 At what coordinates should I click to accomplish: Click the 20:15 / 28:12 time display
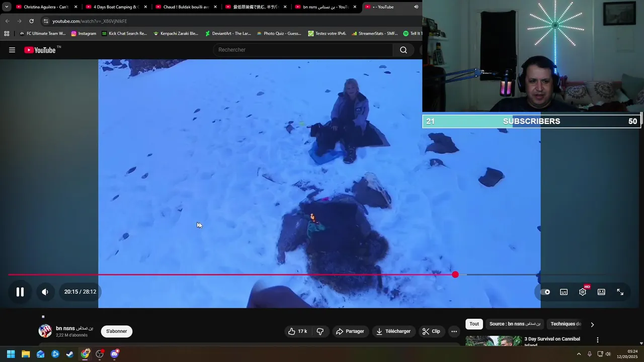point(80,292)
